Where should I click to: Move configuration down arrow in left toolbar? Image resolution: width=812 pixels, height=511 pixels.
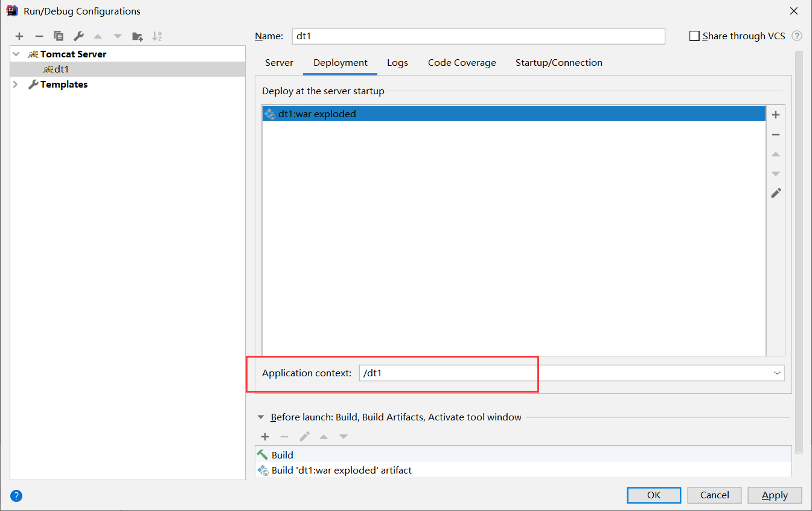click(118, 36)
